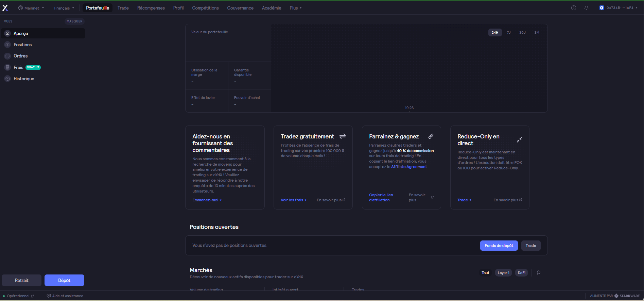Click Pouvoir d'achat label

247,98
